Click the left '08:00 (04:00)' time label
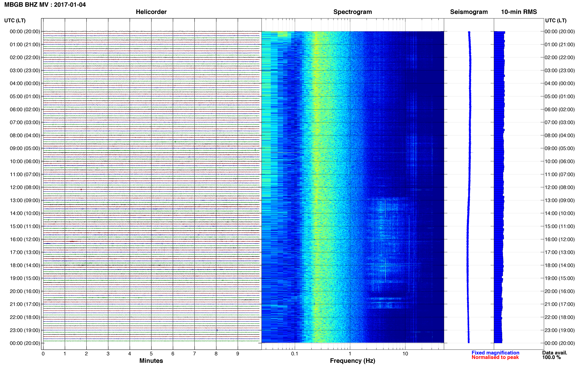The height and width of the screenshot is (368, 588). (x=25, y=135)
